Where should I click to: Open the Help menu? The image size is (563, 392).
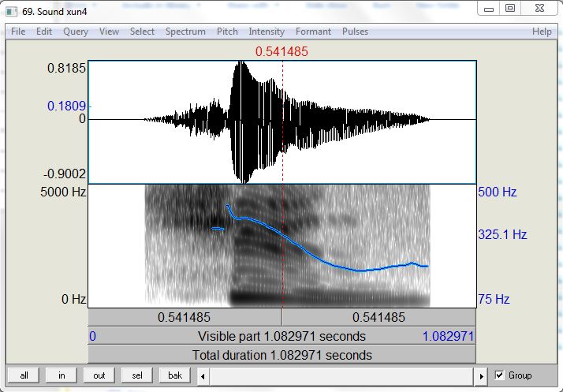click(x=542, y=32)
